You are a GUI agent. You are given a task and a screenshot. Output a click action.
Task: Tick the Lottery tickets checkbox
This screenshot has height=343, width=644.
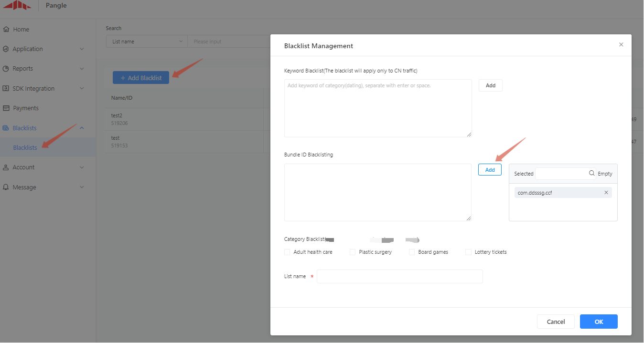469,252
